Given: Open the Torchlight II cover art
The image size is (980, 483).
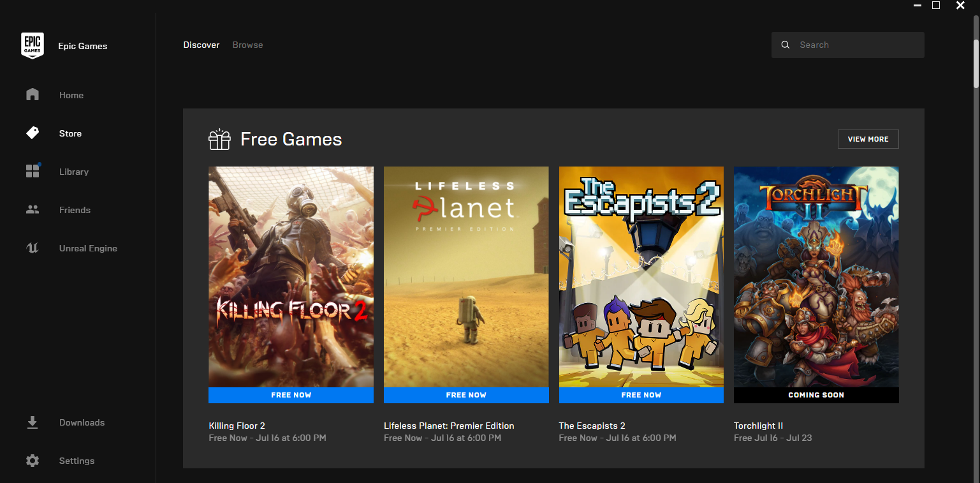Looking at the screenshot, I should point(816,277).
